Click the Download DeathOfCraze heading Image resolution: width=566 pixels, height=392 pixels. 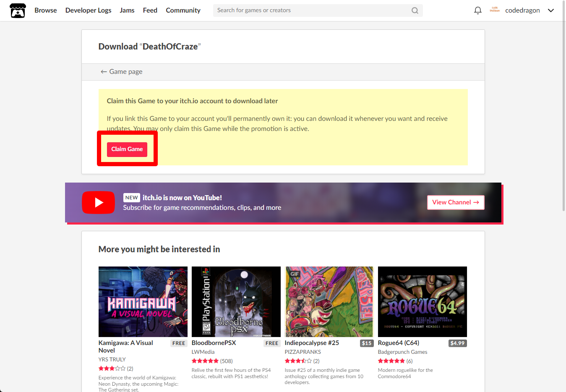pos(150,47)
